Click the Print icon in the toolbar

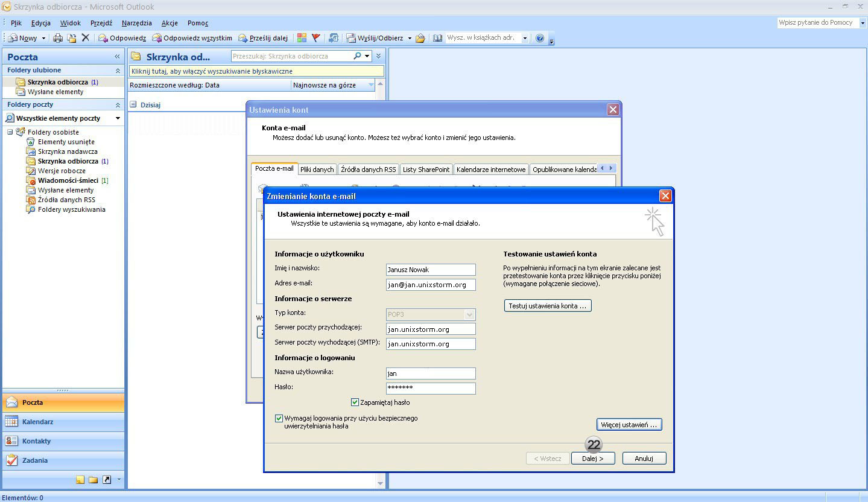tap(58, 38)
